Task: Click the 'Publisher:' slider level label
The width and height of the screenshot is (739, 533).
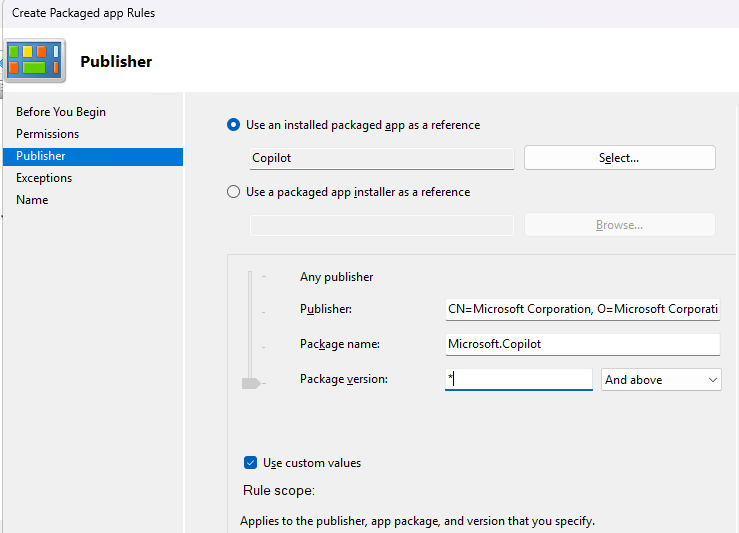Action: (326, 309)
